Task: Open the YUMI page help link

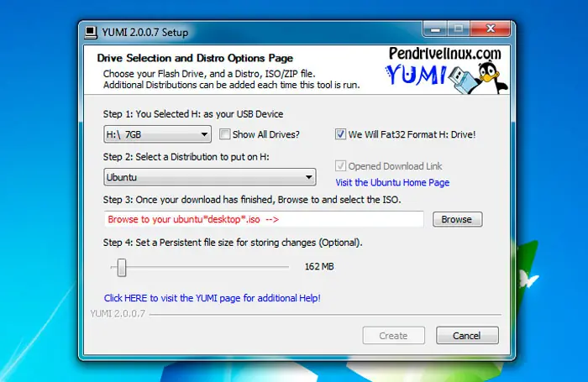Action: pos(213,298)
